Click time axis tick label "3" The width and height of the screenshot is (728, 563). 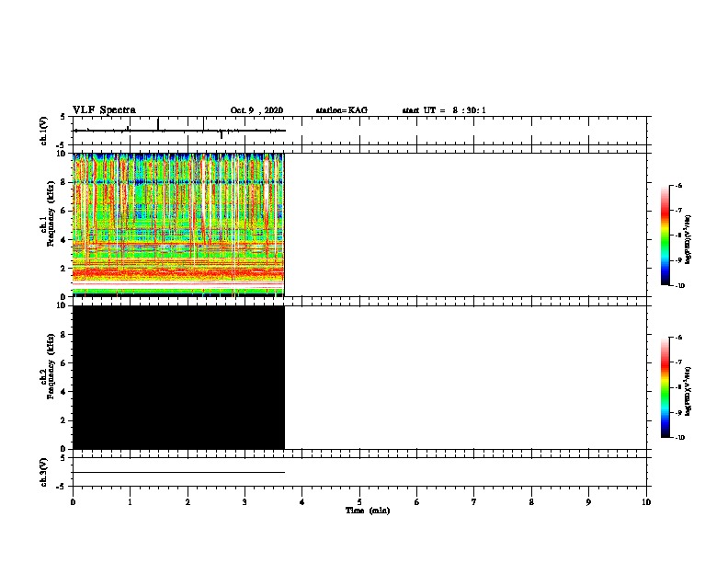[245, 502]
